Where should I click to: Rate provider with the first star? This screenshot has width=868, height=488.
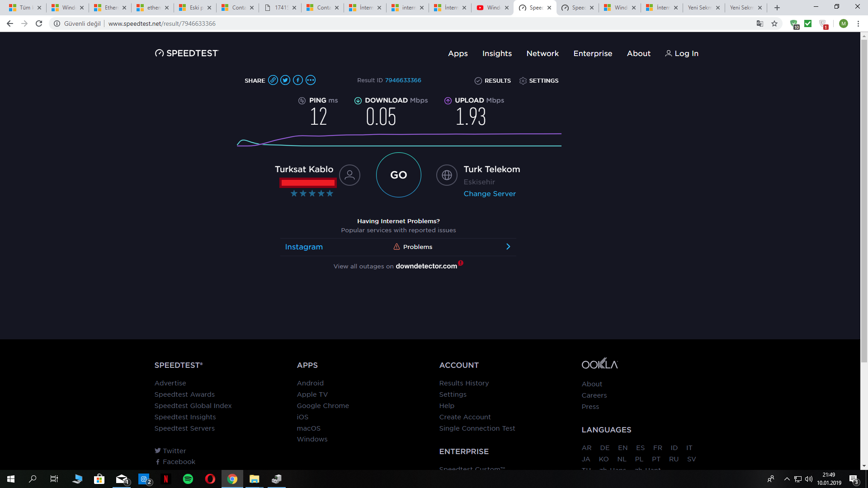click(294, 193)
